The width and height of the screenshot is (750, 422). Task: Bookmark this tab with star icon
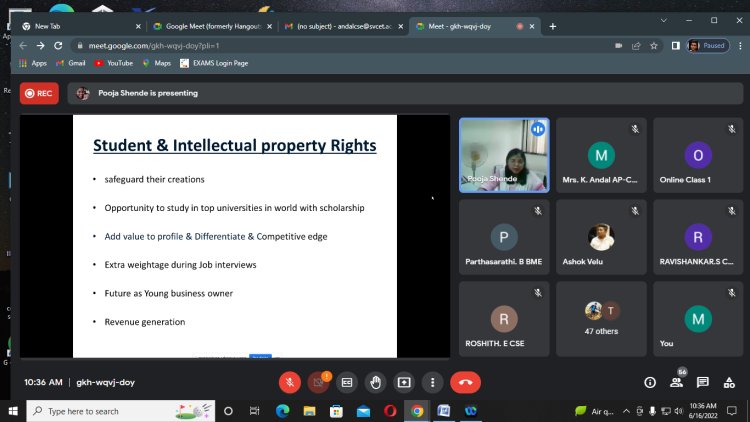pos(654,45)
